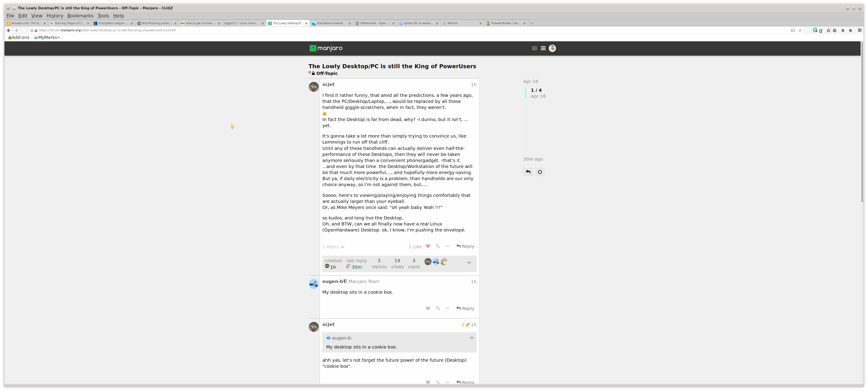Go to home page icon
This screenshot has width=868, height=391.
851,30
